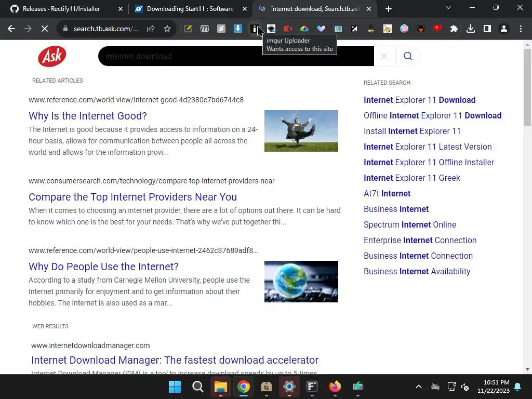Open the red YouTube-style speech bubble extension

437,29
